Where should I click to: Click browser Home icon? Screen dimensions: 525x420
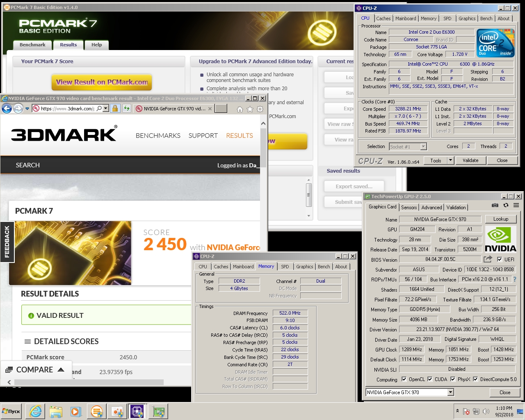tap(240, 109)
